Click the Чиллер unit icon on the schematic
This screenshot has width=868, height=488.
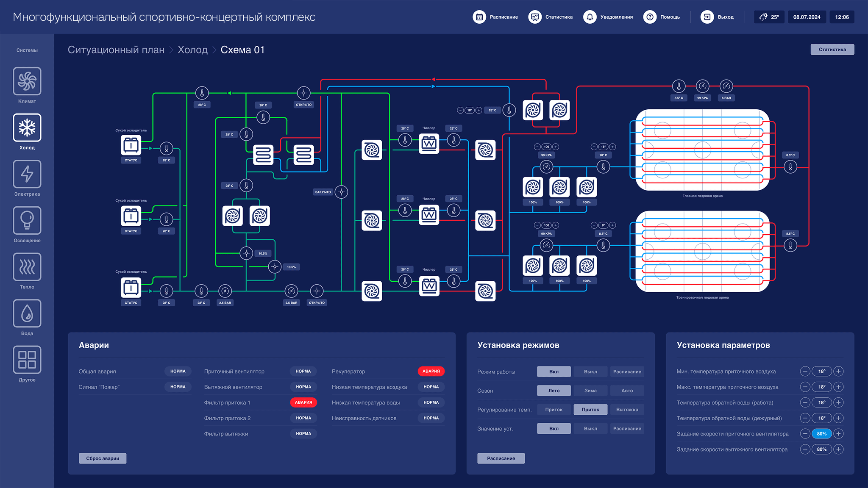[429, 144]
